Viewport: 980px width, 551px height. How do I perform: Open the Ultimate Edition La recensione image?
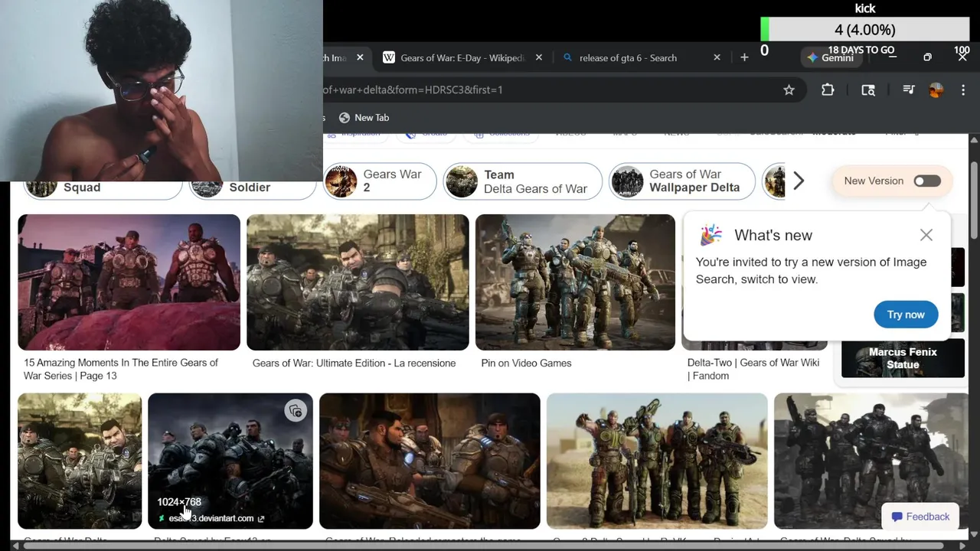pos(358,282)
